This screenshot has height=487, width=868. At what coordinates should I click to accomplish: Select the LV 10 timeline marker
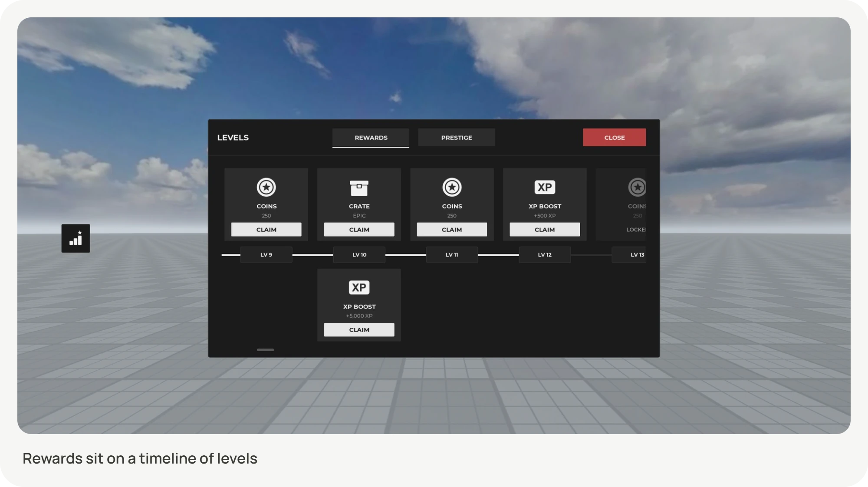pyautogui.click(x=359, y=255)
